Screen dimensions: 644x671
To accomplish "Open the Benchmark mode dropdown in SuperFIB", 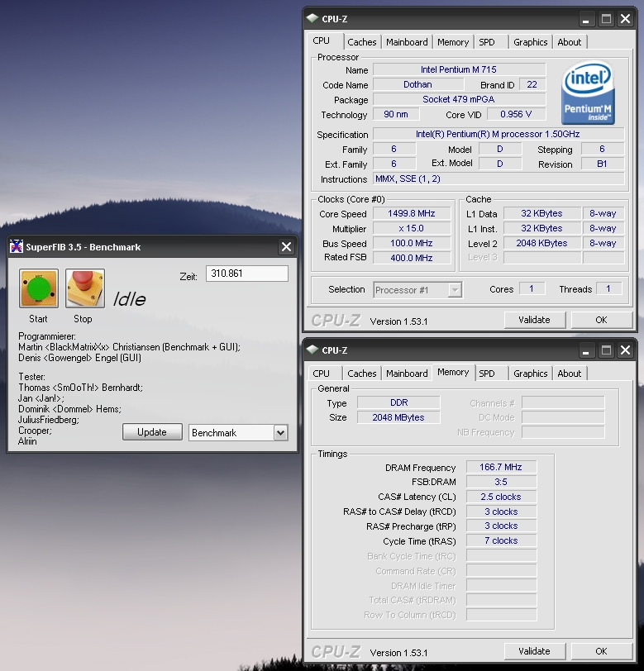I will (280, 433).
